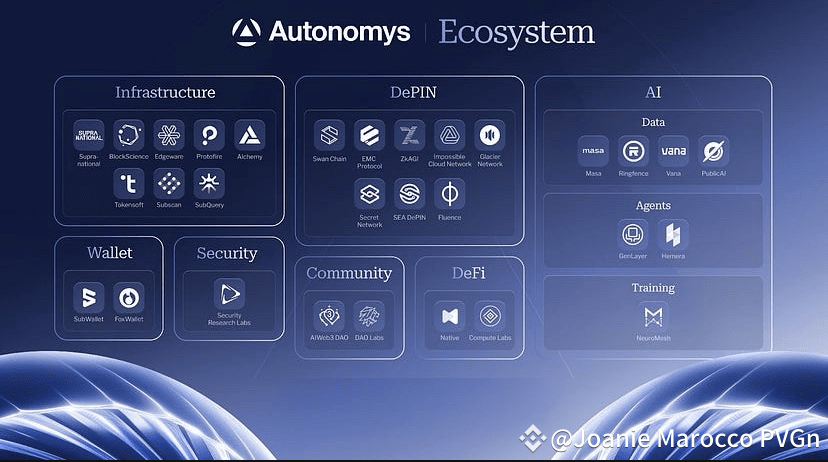Click the Autonomys logo mark
The image size is (828, 462).
246,32
